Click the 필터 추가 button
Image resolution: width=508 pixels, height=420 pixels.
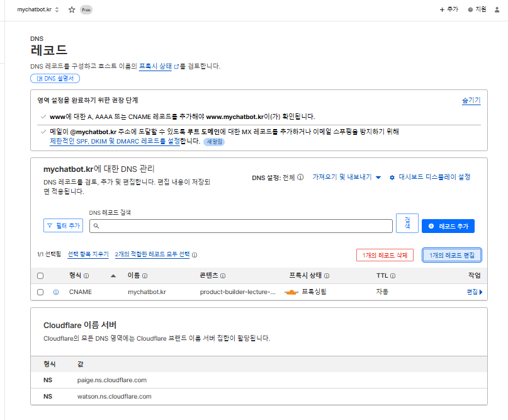[63, 225]
